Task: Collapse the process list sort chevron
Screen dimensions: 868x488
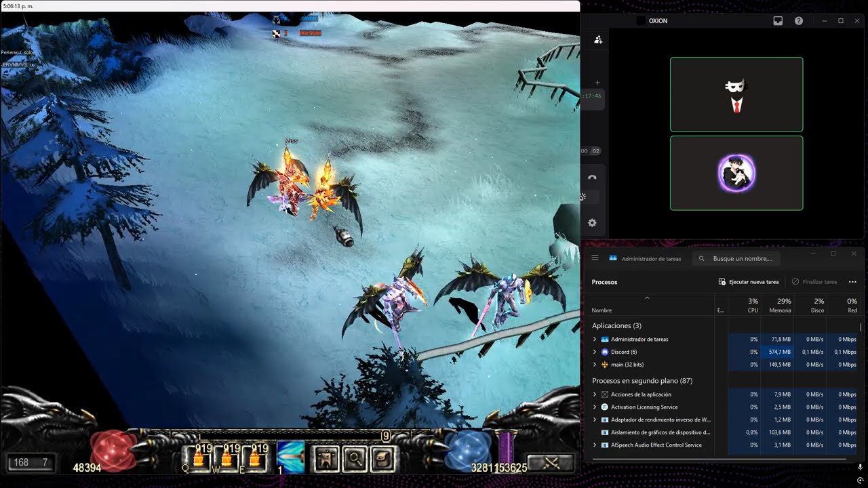Action: tap(647, 298)
